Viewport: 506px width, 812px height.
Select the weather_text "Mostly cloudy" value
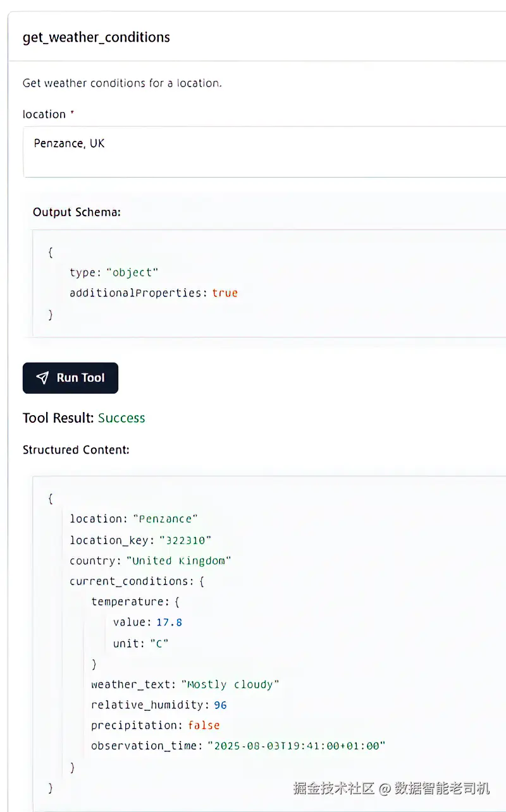[x=230, y=684]
